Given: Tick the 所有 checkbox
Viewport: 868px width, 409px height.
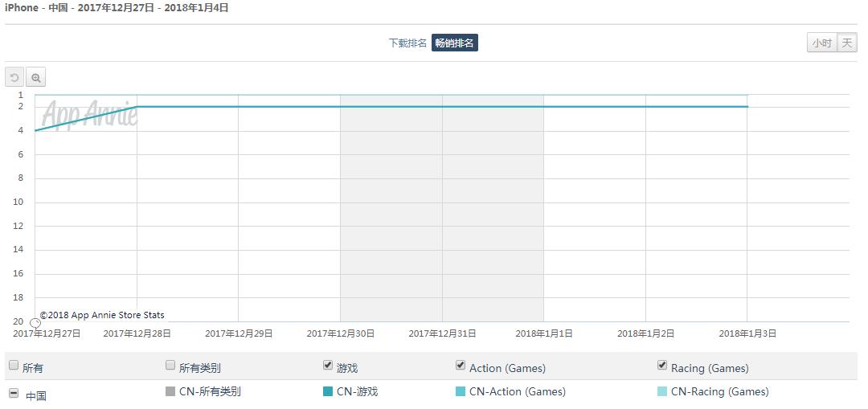Looking at the screenshot, I should tap(14, 366).
